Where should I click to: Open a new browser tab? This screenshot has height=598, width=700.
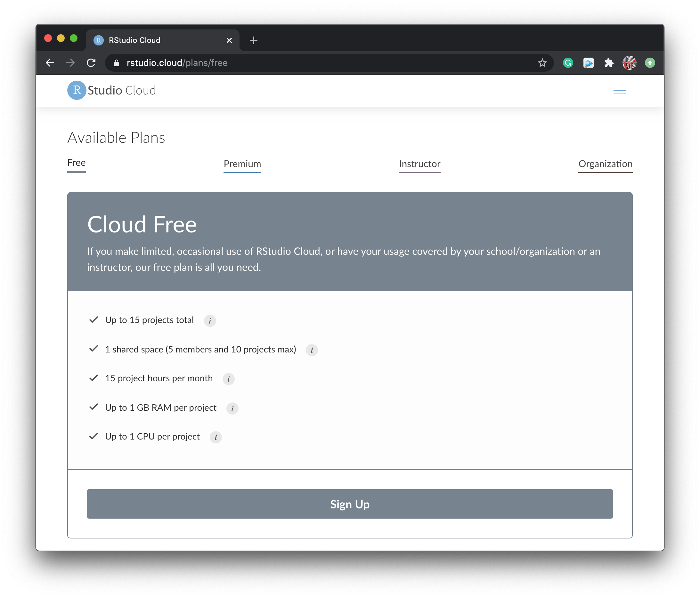click(x=253, y=40)
